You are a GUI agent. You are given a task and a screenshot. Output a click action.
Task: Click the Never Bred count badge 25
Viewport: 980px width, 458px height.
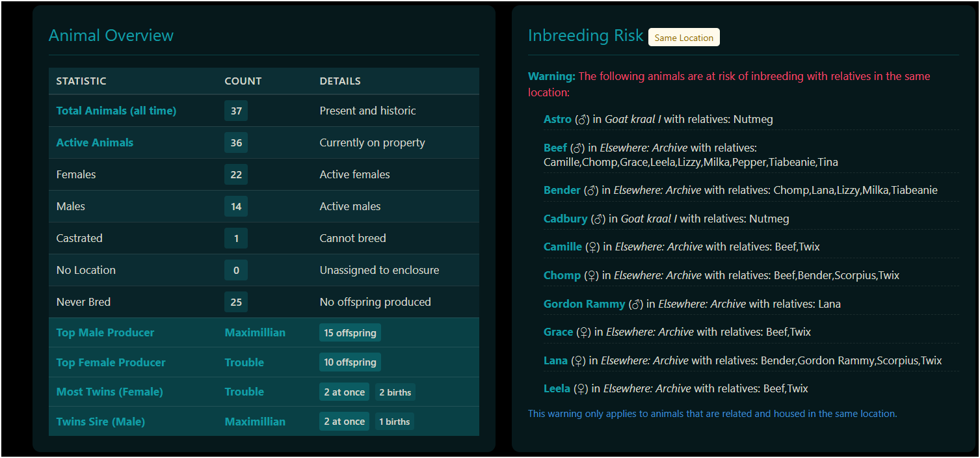click(x=235, y=303)
